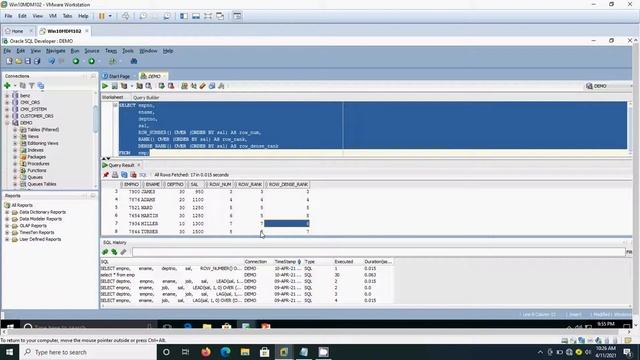Click the Rollback icon in the worksheet toolbar
The image size is (640, 360).
[x=171, y=86]
